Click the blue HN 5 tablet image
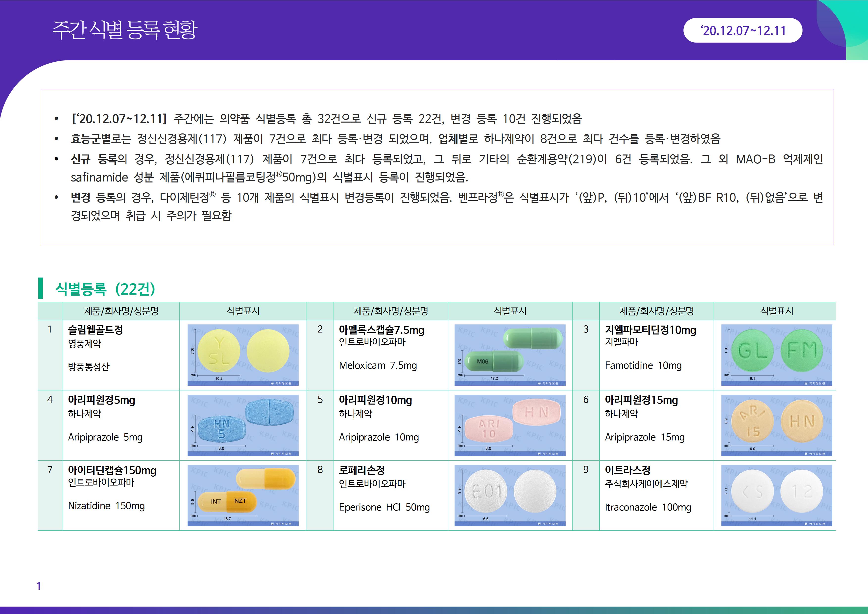This screenshot has width=868, height=614. [243, 425]
